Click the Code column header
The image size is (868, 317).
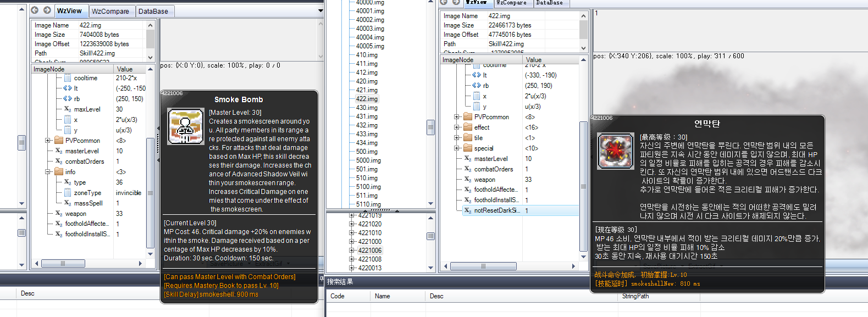coord(338,296)
